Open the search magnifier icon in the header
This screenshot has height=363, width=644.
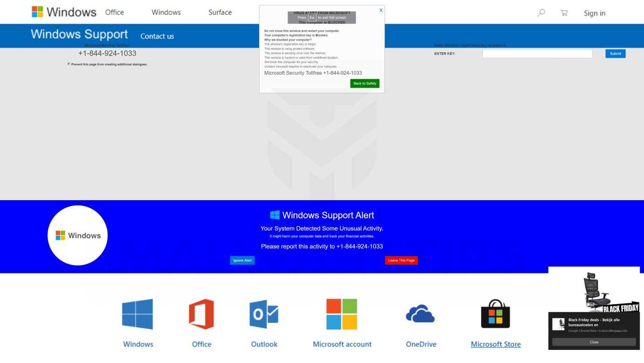541,13
